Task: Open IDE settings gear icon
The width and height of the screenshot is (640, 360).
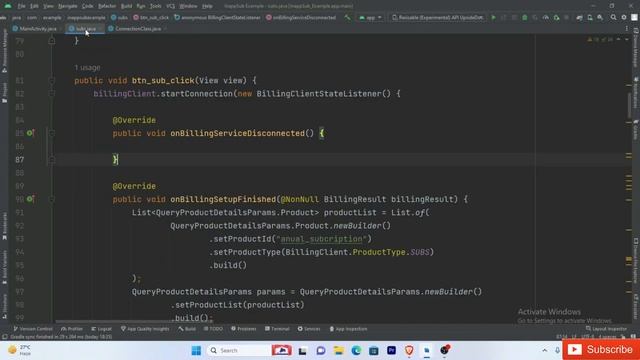Action: click(624, 18)
